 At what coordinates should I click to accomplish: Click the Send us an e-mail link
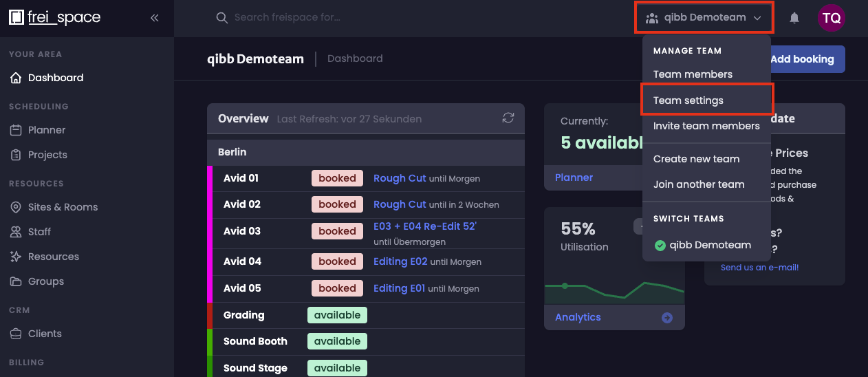pyautogui.click(x=759, y=268)
